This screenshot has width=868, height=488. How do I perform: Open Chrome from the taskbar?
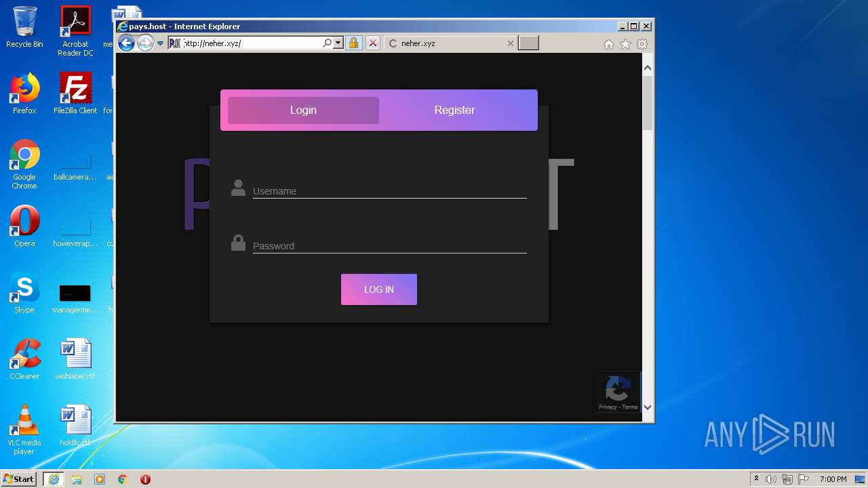tap(123, 479)
